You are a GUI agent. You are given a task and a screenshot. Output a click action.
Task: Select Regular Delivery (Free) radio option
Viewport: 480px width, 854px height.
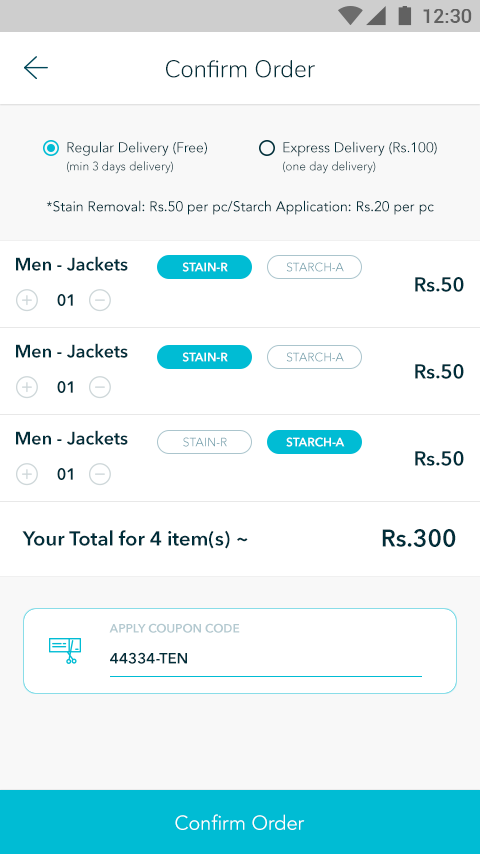51,148
